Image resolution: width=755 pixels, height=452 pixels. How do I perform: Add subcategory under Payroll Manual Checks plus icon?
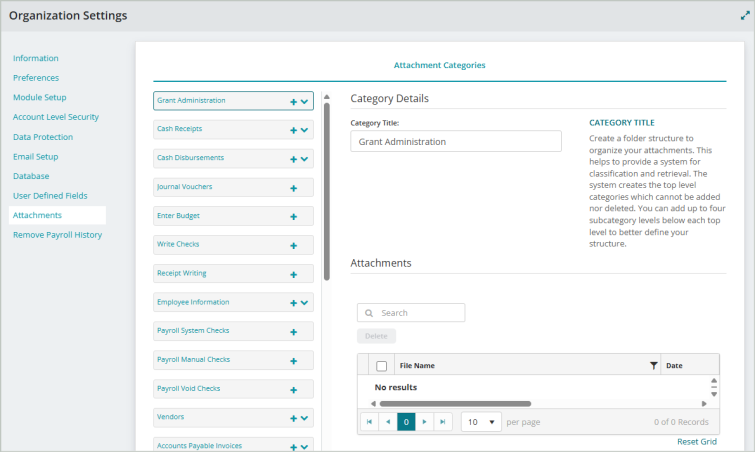[x=293, y=361]
